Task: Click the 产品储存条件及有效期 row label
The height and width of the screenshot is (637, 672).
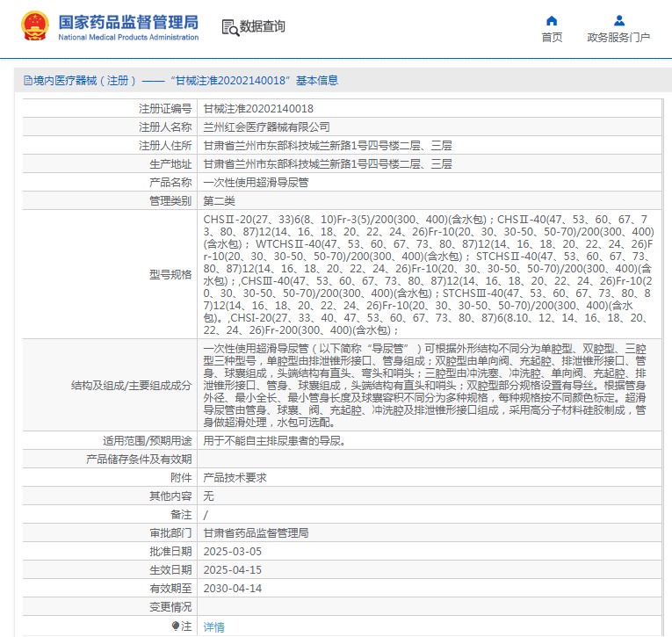Action: pyautogui.click(x=139, y=460)
